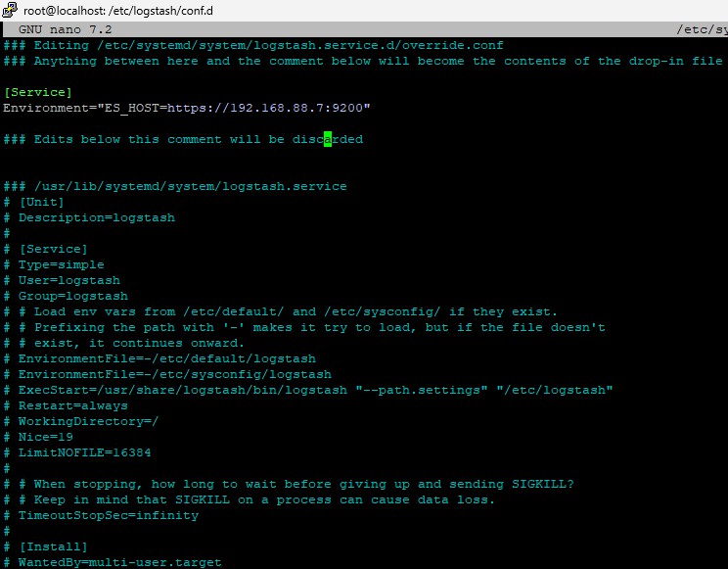This screenshot has width=728, height=569.
Task: Click the '# Group=logstash' line
Action: [x=66, y=296]
